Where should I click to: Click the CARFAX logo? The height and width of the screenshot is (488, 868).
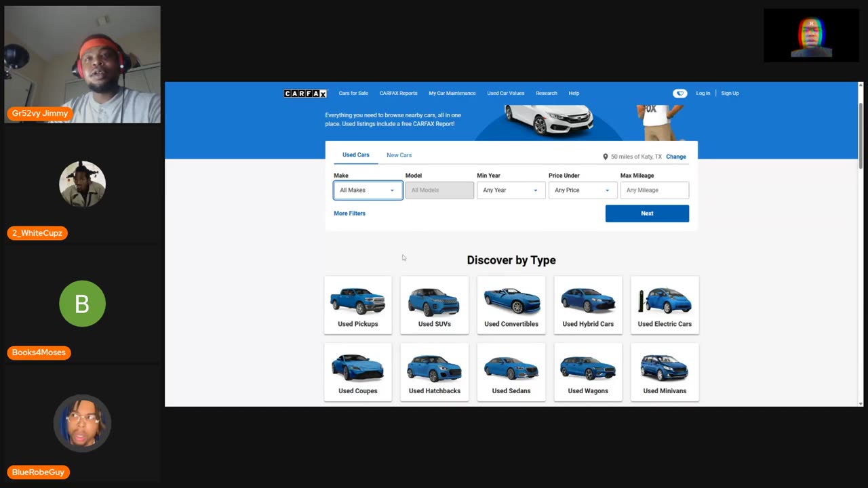point(305,94)
